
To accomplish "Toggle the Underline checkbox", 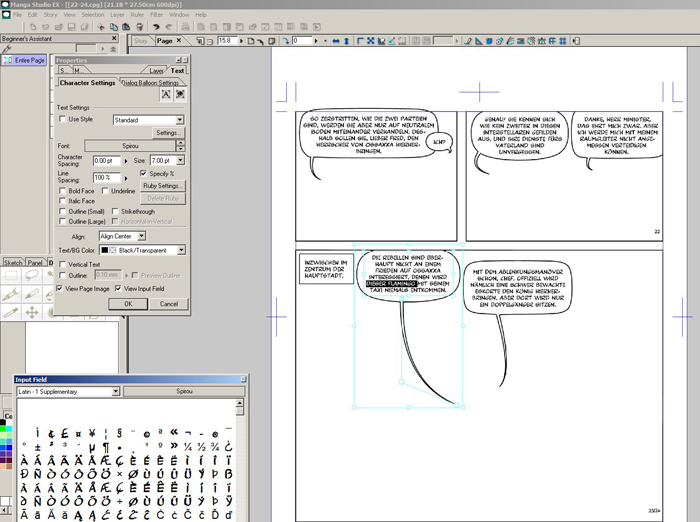I will 104,191.
